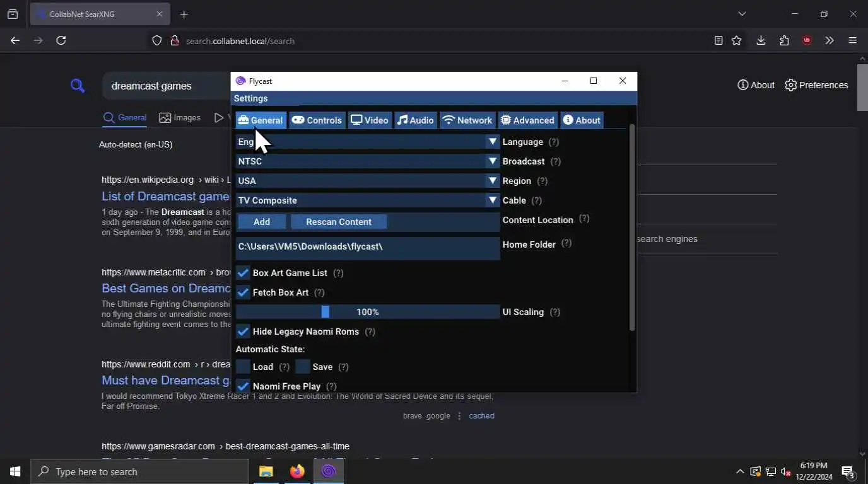This screenshot has width=868, height=484.
Task: Toggle reader view in Firefox
Action: (718, 40)
